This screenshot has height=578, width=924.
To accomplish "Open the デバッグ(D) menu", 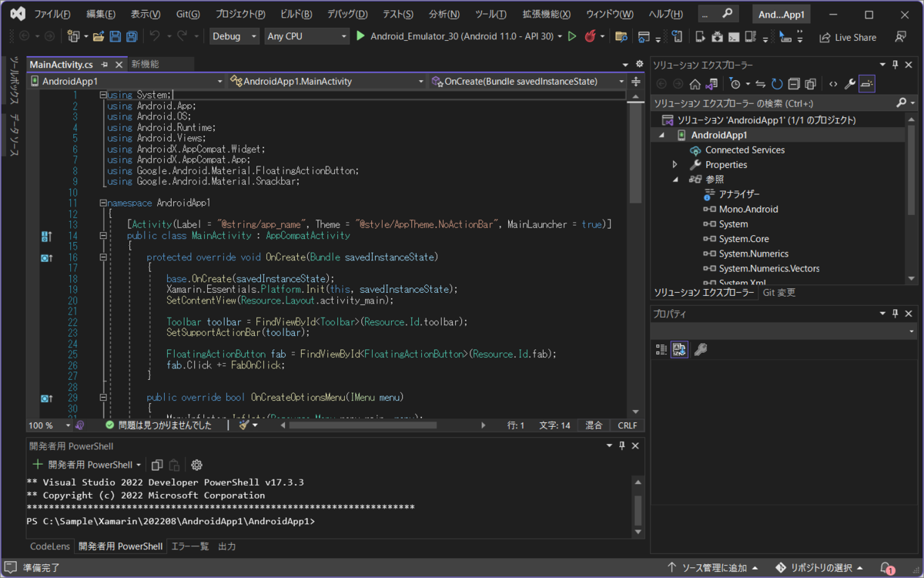I will [x=347, y=15].
